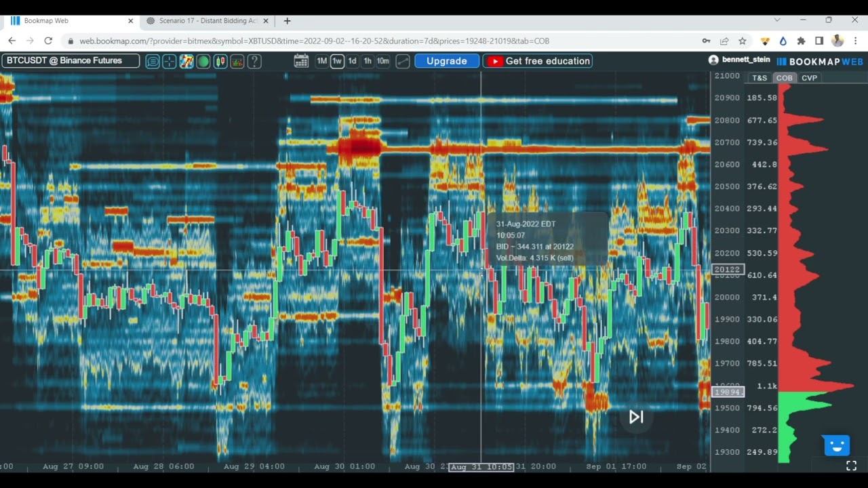Open the calendar date picker icon
The width and height of the screenshot is (868, 488).
coord(301,61)
